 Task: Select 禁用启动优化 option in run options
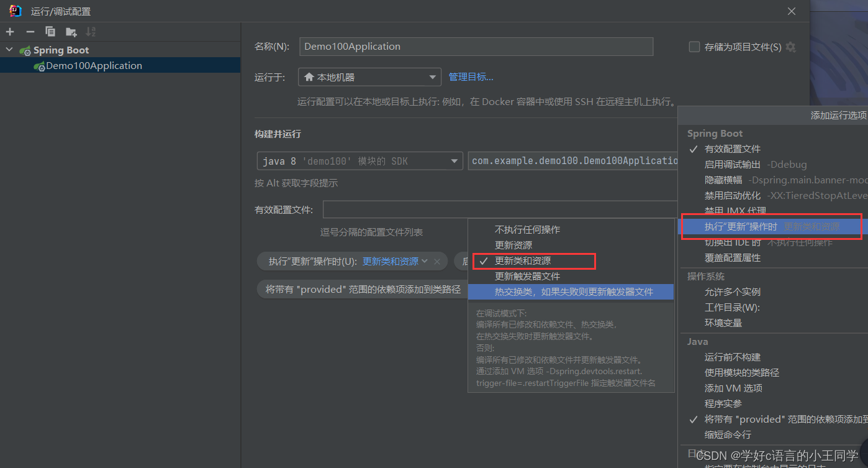pos(774,196)
